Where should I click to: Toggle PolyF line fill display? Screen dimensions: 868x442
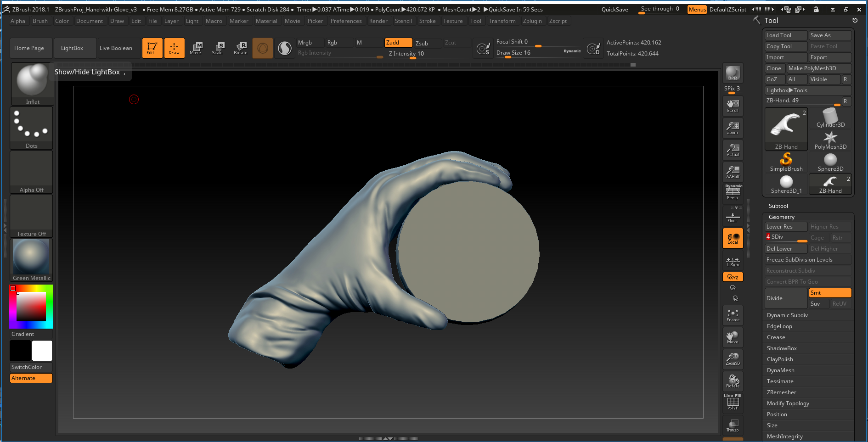(x=733, y=403)
